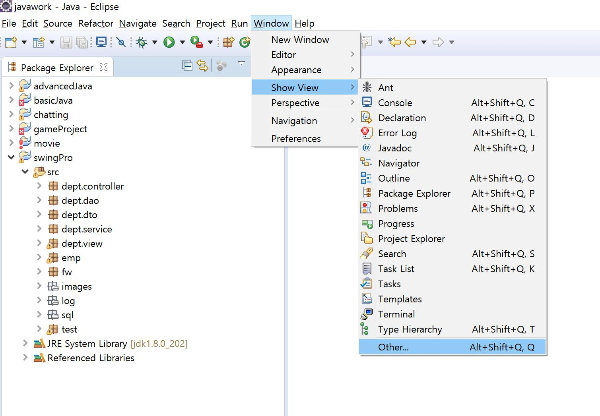Open the Navigation submenu
This screenshot has width=600, height=416.
click(x=305, y=121)
